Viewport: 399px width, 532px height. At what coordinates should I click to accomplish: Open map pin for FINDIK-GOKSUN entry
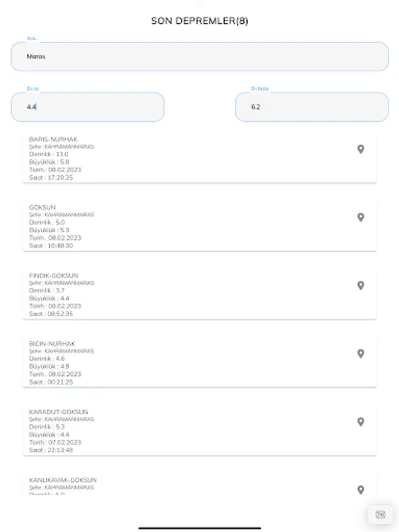coord(361,286)
